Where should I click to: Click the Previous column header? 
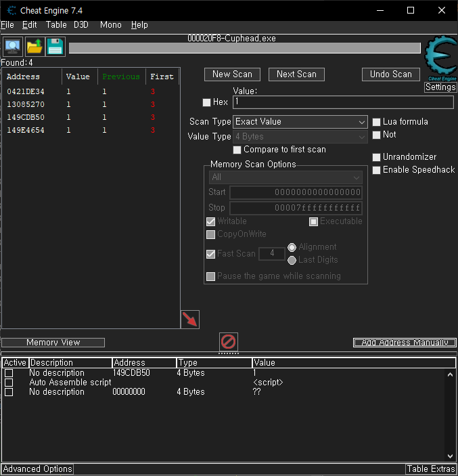click(x=122, y=77)
